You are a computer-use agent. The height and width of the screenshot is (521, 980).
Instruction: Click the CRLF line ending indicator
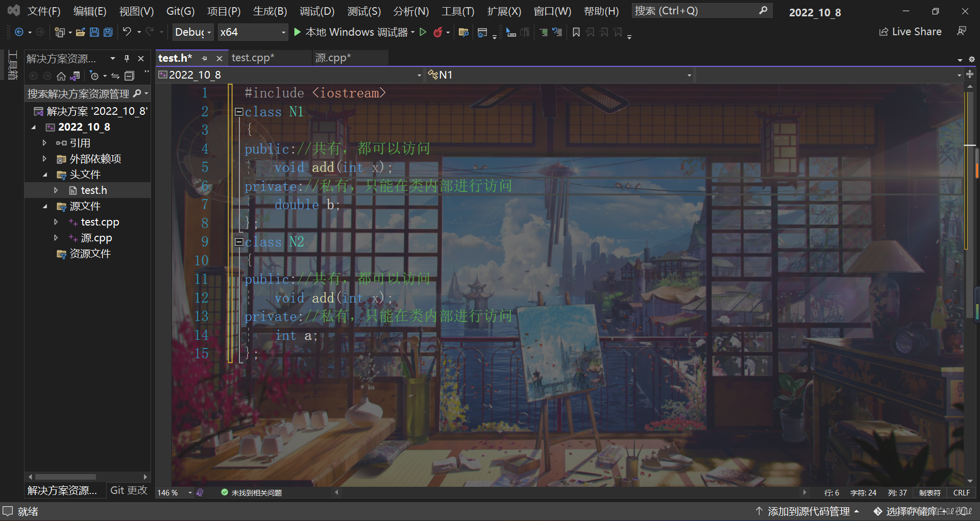(x=961, y=493)
